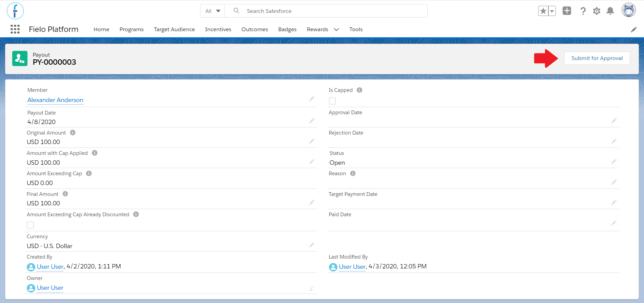Open the favorites list dropdown arrow

[552, 11]
